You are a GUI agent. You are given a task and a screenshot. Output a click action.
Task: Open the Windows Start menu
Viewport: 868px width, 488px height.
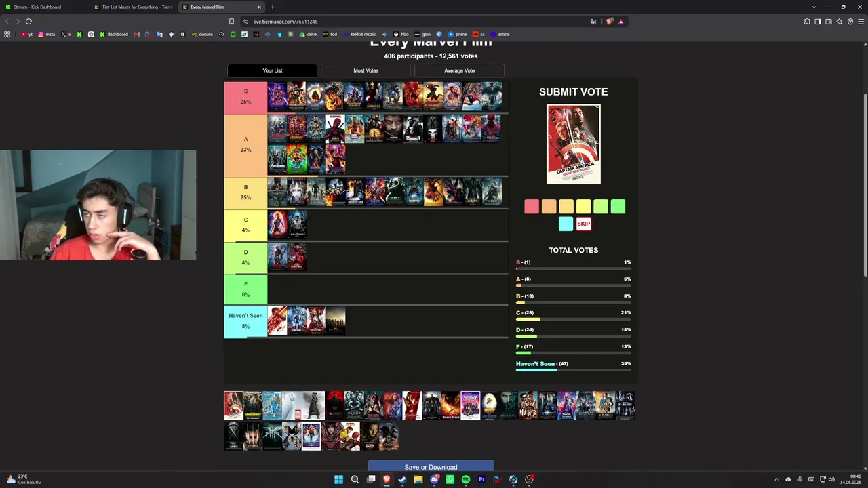coord(338,480)
